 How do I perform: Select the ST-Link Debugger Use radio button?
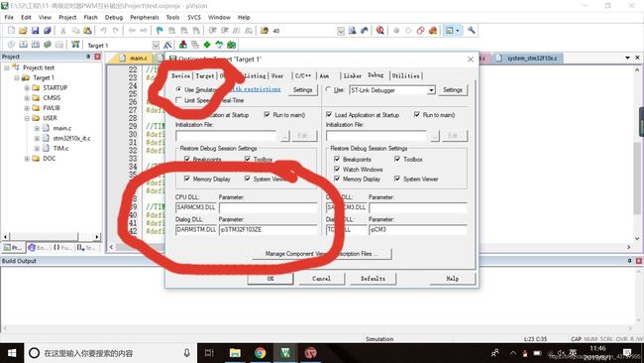pyautogui.click(x=329, y=89)
